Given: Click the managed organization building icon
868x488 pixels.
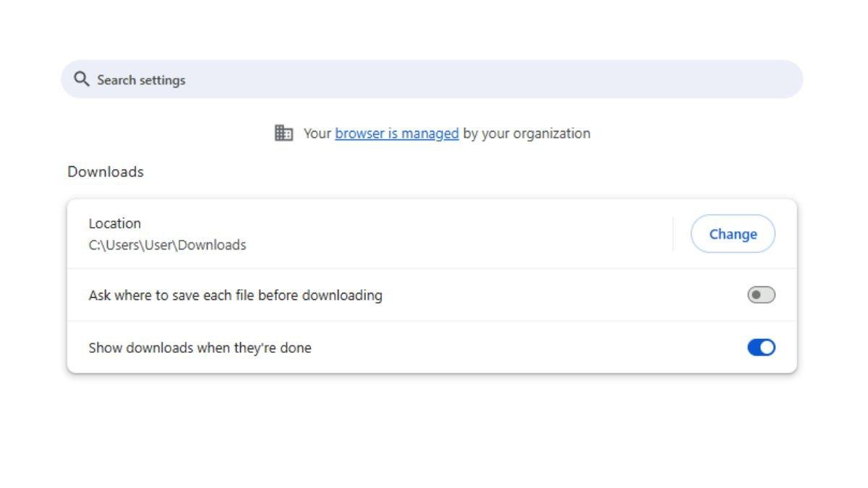Looking at the screenshot, I should [284, 133].
